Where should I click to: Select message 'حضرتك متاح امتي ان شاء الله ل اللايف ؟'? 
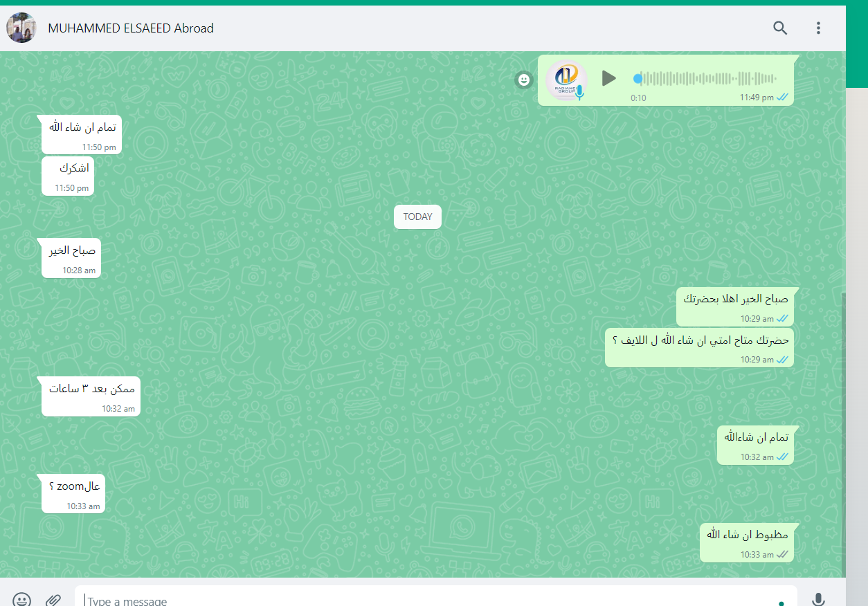tap(700, 347)
